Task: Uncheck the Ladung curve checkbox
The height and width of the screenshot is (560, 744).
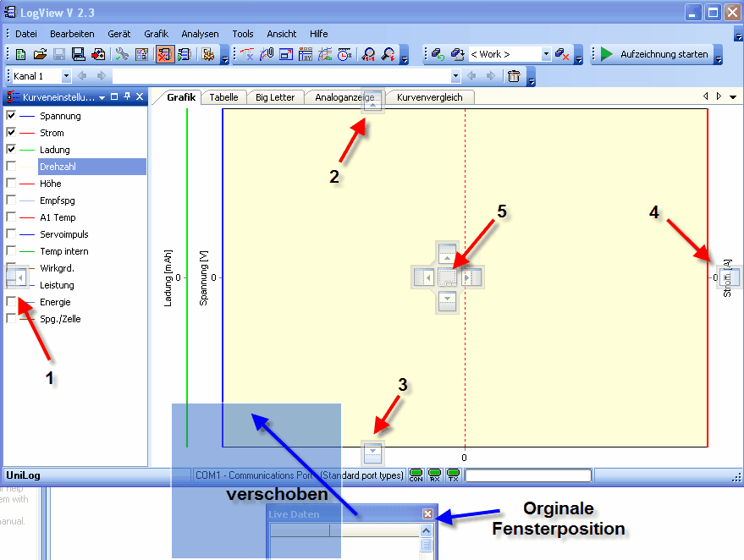Action: click(11, 149)
